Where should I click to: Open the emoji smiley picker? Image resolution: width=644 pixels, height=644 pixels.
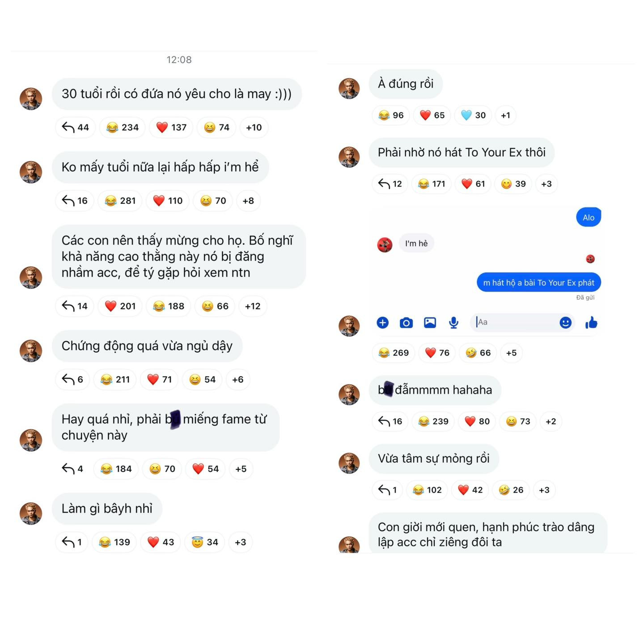click(565, 322)
